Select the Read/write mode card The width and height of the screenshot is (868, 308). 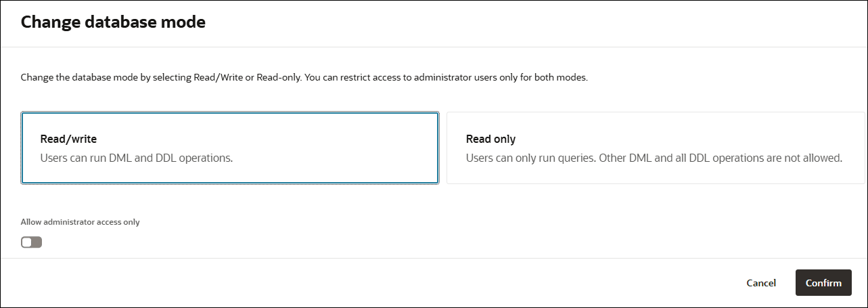(230, 148)
